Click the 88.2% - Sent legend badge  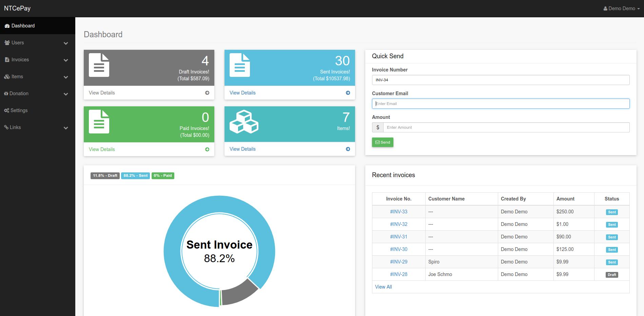pos(135,176)
